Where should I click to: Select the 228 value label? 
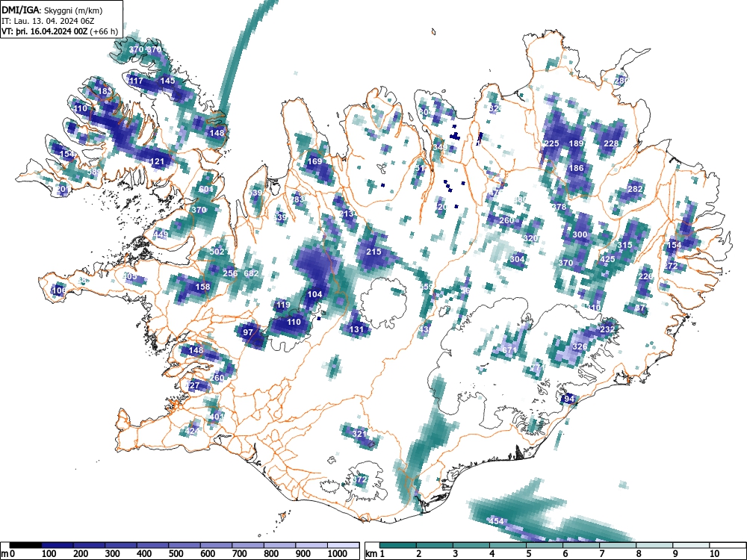pyautogui.click(x=611, y=143)
